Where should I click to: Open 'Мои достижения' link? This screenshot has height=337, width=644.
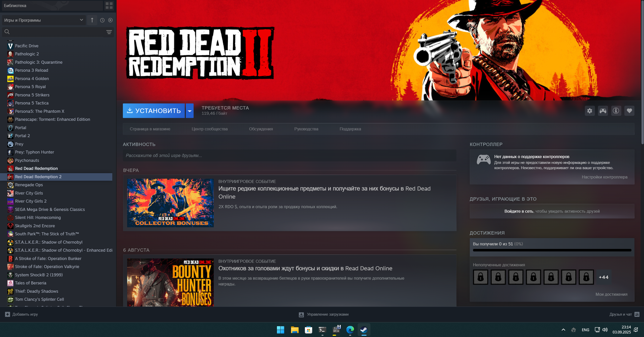click(x=611, y=294)
